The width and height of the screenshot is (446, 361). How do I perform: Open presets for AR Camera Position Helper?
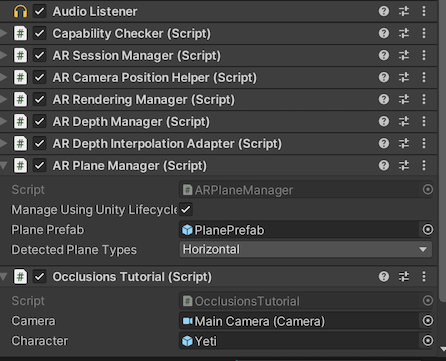pos(404,77)
